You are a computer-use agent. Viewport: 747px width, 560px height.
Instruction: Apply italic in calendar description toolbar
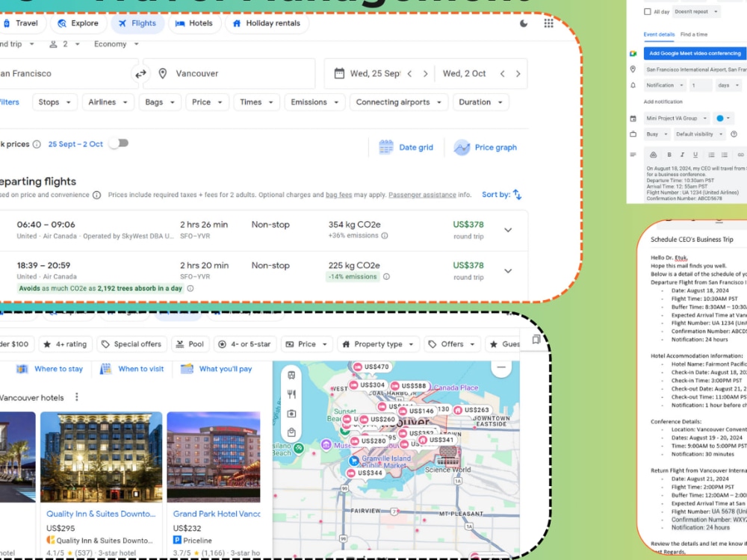pos(682,155)
